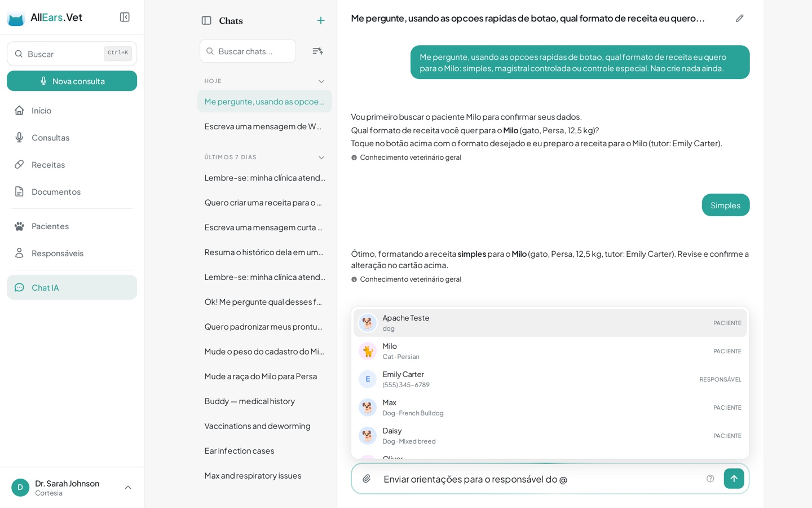Open chat 'Max and respiratory issues'

coord(264,475)
